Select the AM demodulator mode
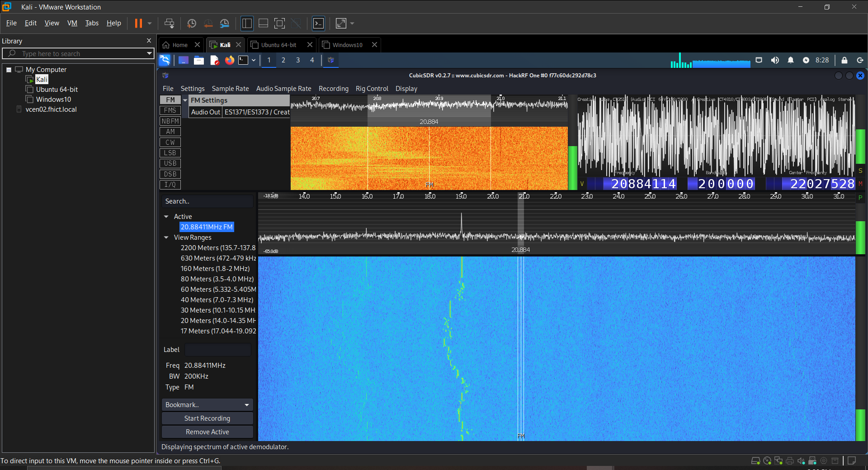Image resolution: width=868 pixels, height=470 pixels. click(170, 132)
